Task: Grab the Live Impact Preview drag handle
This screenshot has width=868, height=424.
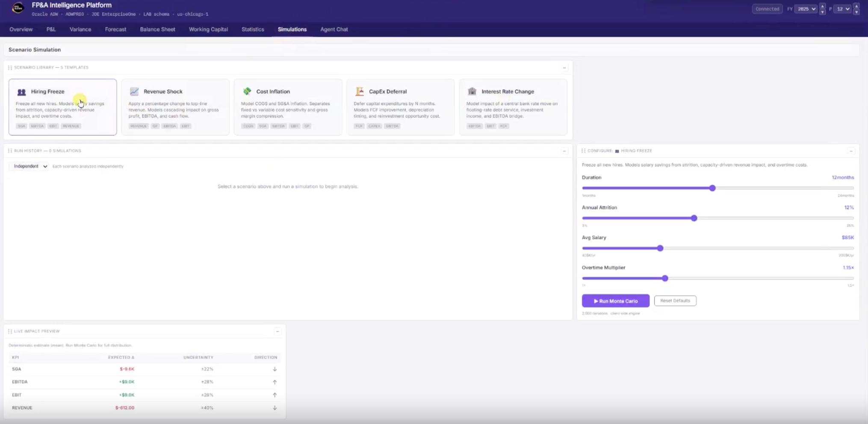Action: tap(10, 331)
